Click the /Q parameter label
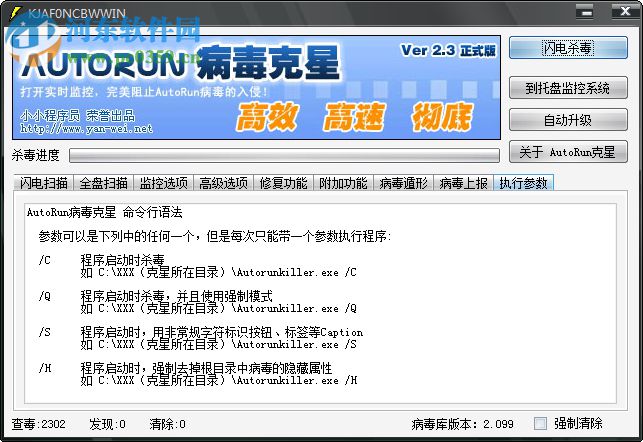 (x=45, y=296)
